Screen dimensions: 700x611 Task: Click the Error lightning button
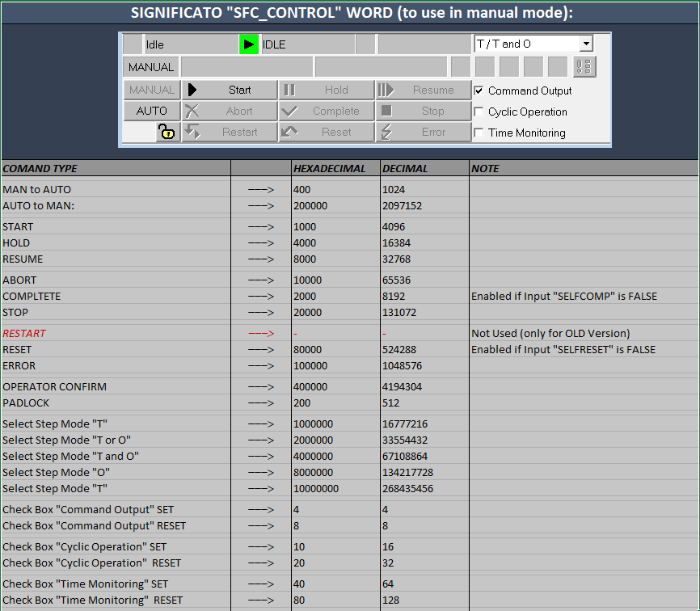pos(424,133)
